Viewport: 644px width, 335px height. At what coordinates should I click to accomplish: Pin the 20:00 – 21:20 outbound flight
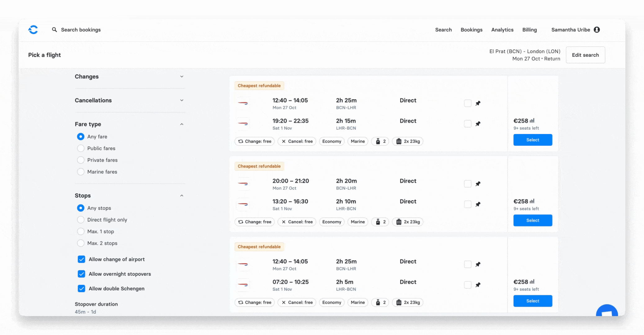click(478, 184)
